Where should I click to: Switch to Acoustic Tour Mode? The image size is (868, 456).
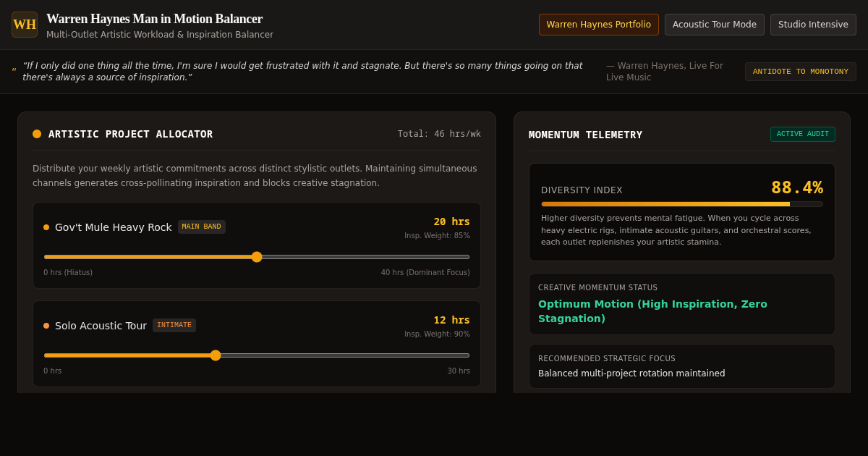(x=715, y=25)
